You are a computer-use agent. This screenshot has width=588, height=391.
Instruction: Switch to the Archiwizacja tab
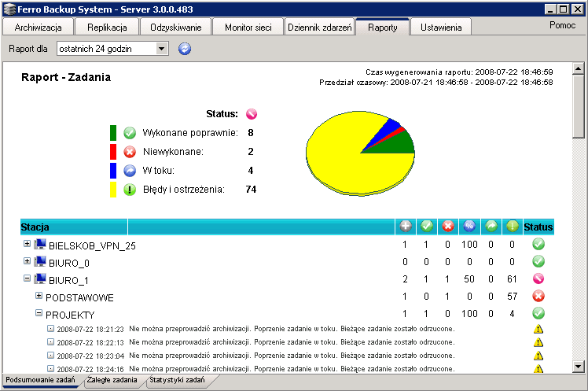(x=39, y=28)
